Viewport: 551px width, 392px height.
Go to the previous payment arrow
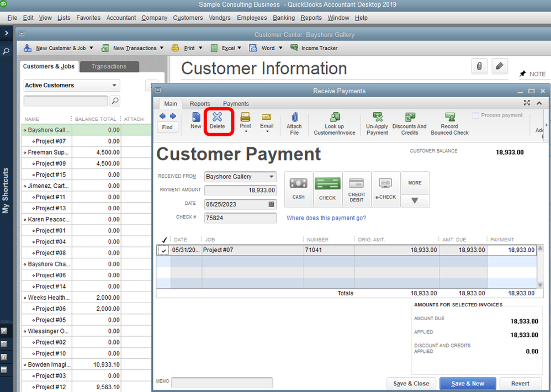[x=162, y=116]
